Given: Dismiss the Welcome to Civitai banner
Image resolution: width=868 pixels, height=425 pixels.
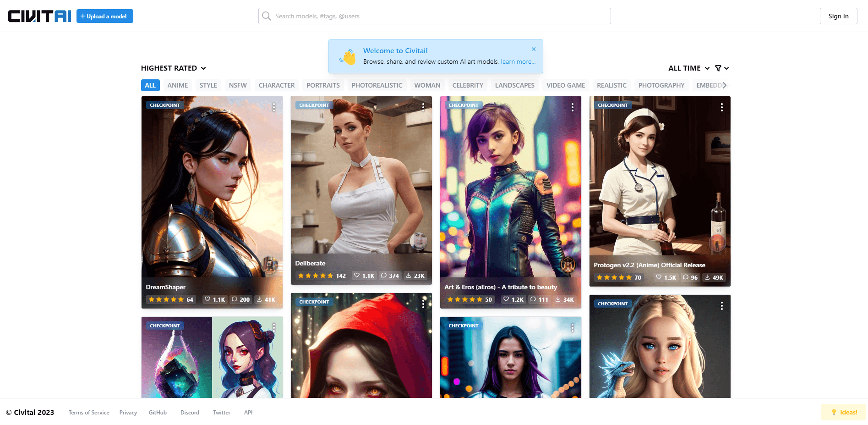Looking at the screenshot, I should click(534, 49).
